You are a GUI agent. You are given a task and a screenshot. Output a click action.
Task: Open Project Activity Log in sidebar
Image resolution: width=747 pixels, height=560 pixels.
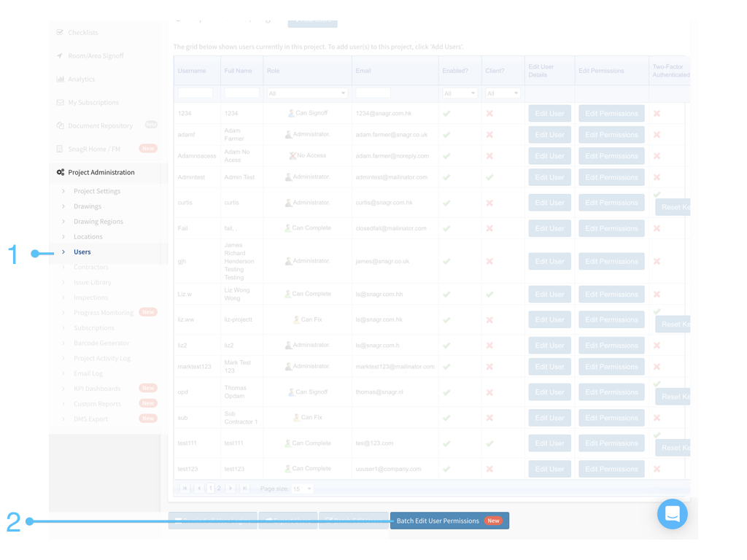[102, 358]
